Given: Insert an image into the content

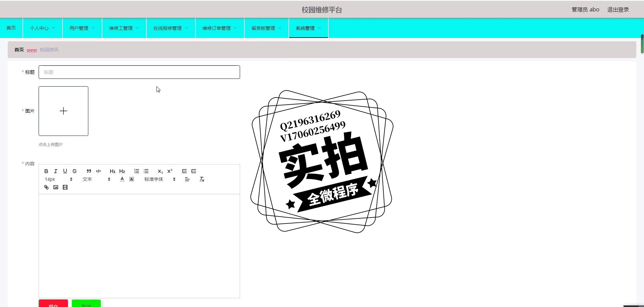Looking at the screenshot, I should click(x=56, y=187).
